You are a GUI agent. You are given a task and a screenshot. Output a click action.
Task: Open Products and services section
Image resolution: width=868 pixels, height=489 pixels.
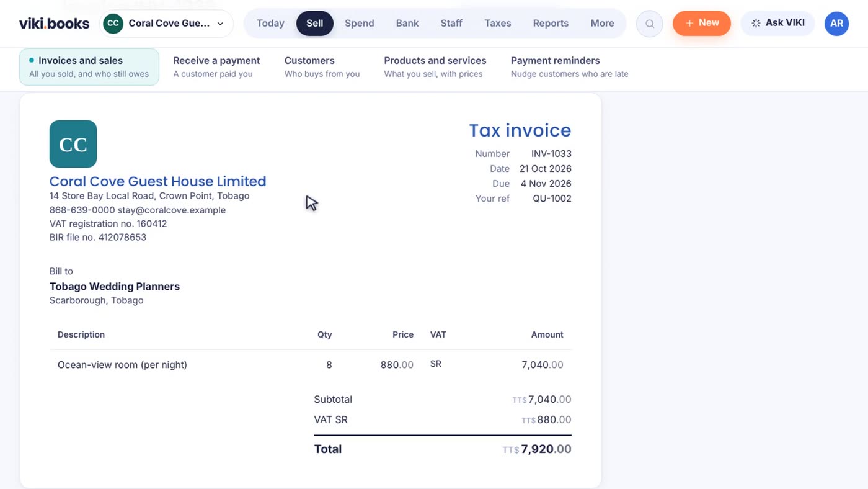(x=435, y=67)
